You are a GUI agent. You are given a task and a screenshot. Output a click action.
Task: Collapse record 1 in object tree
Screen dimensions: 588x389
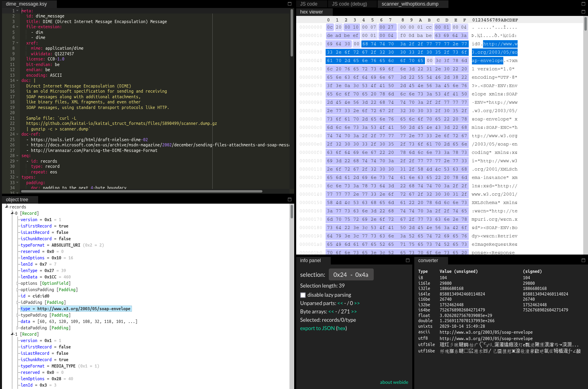click(12, 334)
